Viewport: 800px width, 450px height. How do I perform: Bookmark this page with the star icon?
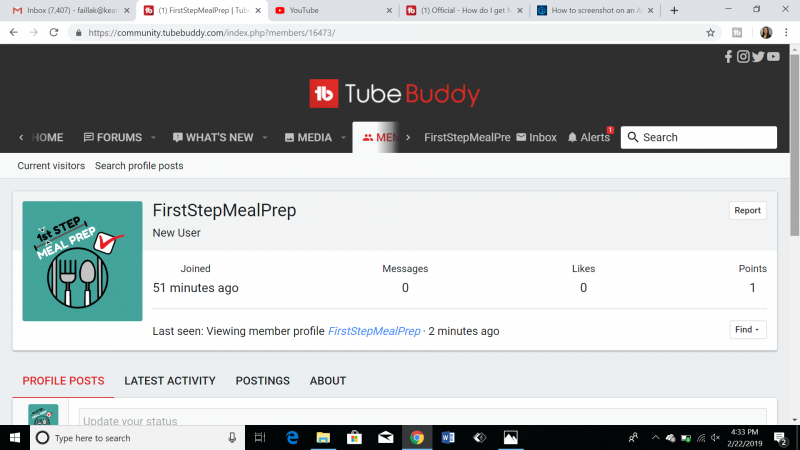click(710, 32)
